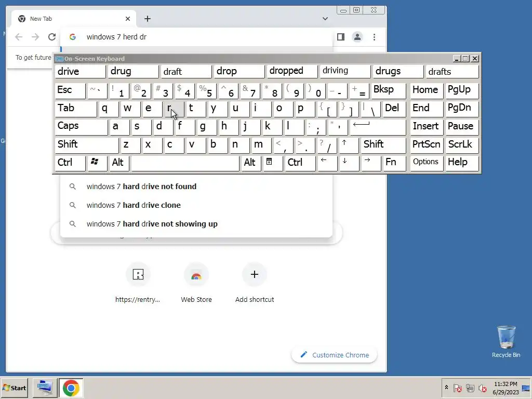Pick the 'driving' word prediction
Image resolution: width=532 pixels, height=399 pixels.
pyautogui.click(x=345, y=71)
